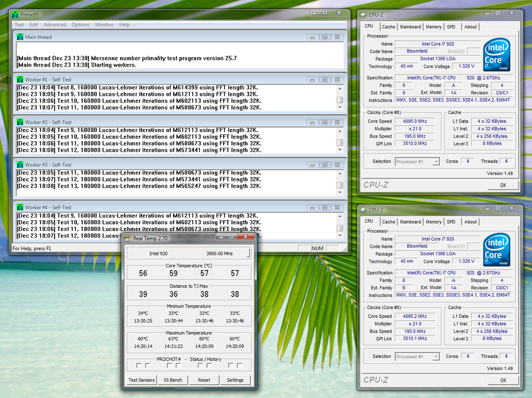Click the Worker #2 scrollbar thumb
The height and width of the screenshot is (398, 532).
click(x=340, y=143)
